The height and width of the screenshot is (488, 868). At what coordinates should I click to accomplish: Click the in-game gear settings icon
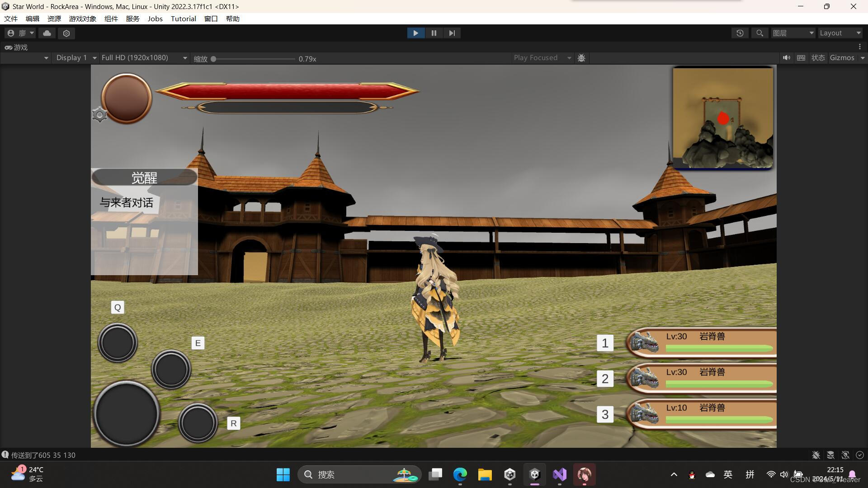(99, 115)
